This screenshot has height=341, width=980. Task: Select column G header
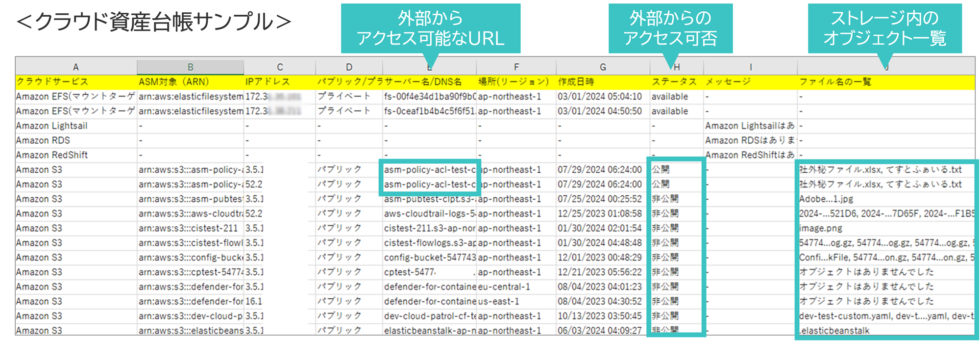click(x=603, y=67)
